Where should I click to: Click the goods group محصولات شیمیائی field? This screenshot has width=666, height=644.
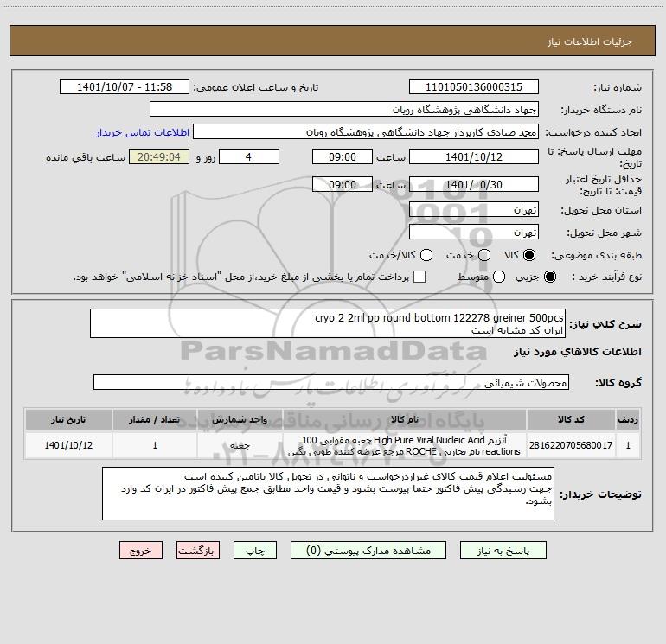point(331,382)
